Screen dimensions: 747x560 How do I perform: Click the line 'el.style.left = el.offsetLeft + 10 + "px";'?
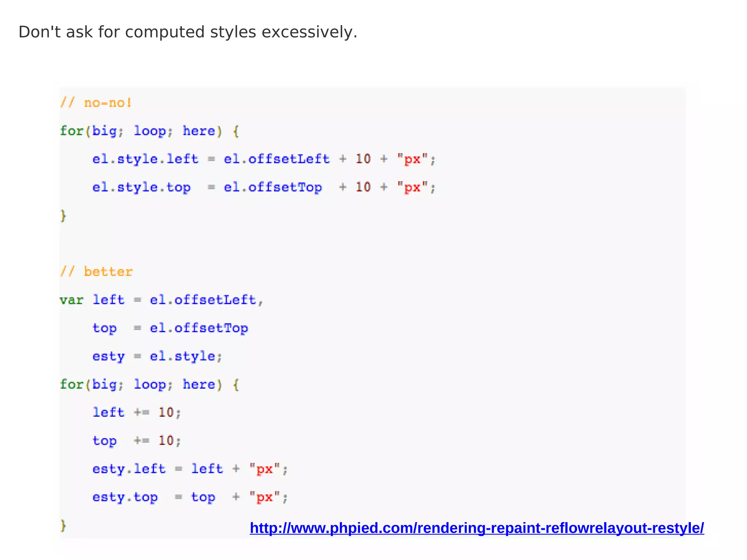pos(264,159)
